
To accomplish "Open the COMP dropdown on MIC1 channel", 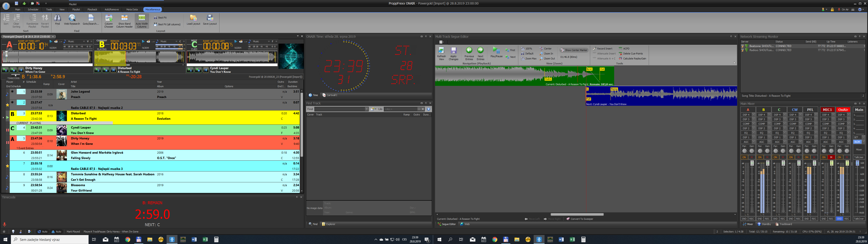I will pyautogui.click(x=833, y=124).
